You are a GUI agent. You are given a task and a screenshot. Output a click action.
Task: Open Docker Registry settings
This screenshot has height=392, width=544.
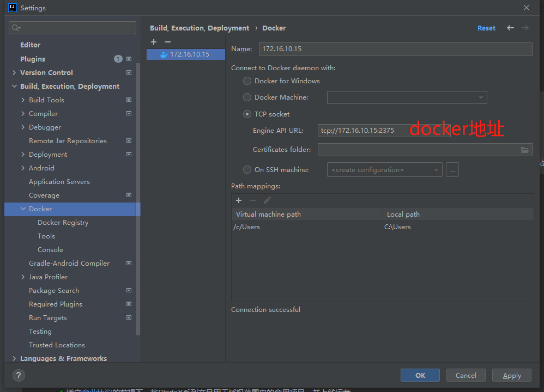63,223
